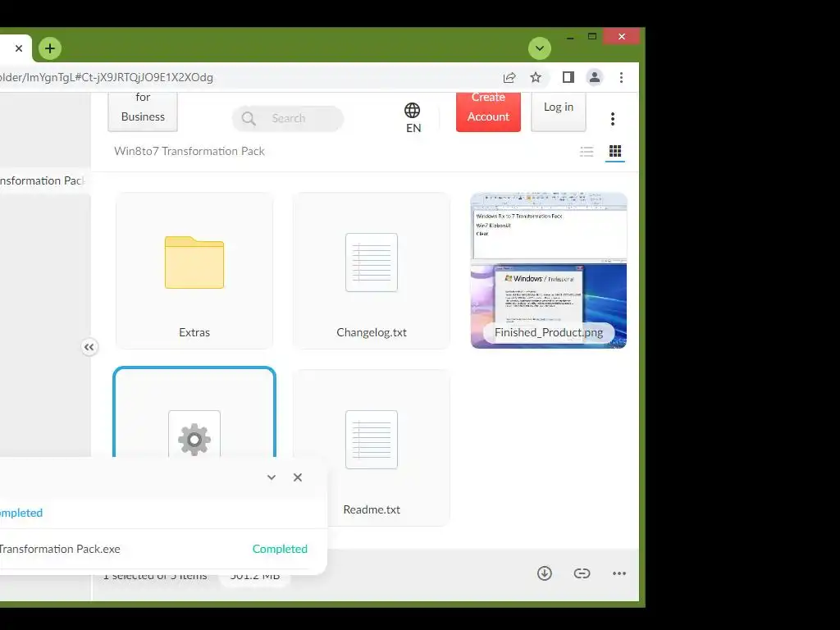Close the current browser tab
Image resolution: width=840 pixels, height=630 pixels.
(19, 48)
